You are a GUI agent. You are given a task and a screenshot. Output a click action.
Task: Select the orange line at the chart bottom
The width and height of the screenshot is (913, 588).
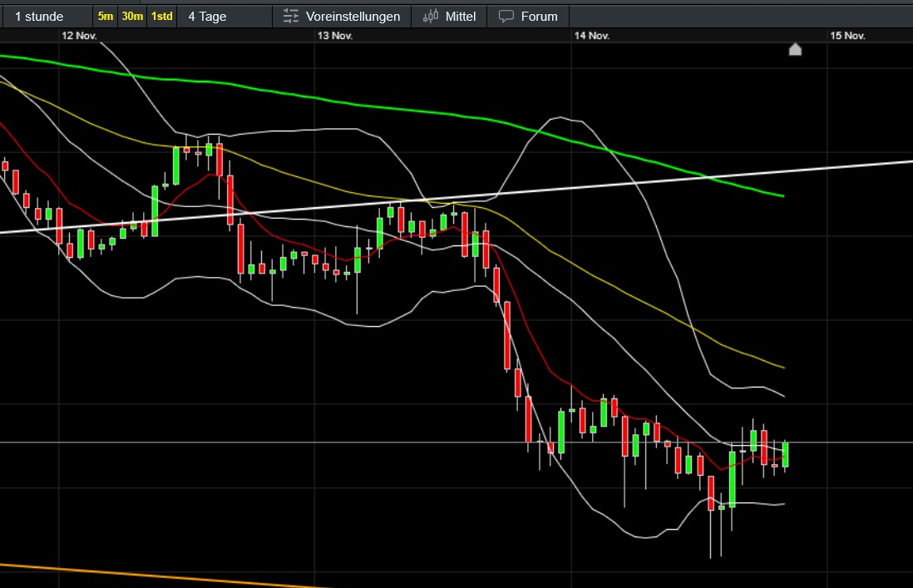[x=166, y=576]
